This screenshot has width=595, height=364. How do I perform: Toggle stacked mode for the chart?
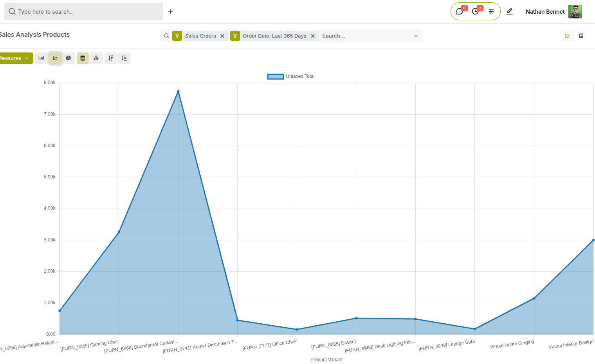click(83, 58)
